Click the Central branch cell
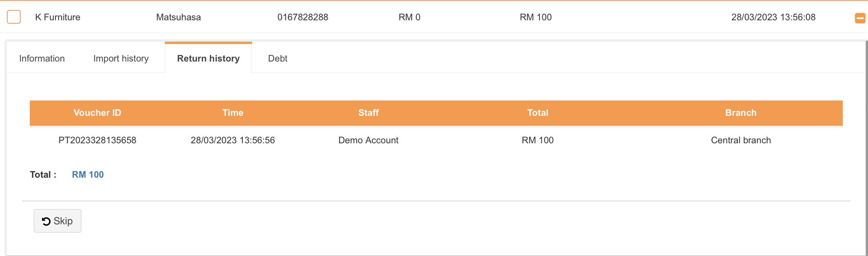This screenshot has width=868, height=256. pos(741,140)
